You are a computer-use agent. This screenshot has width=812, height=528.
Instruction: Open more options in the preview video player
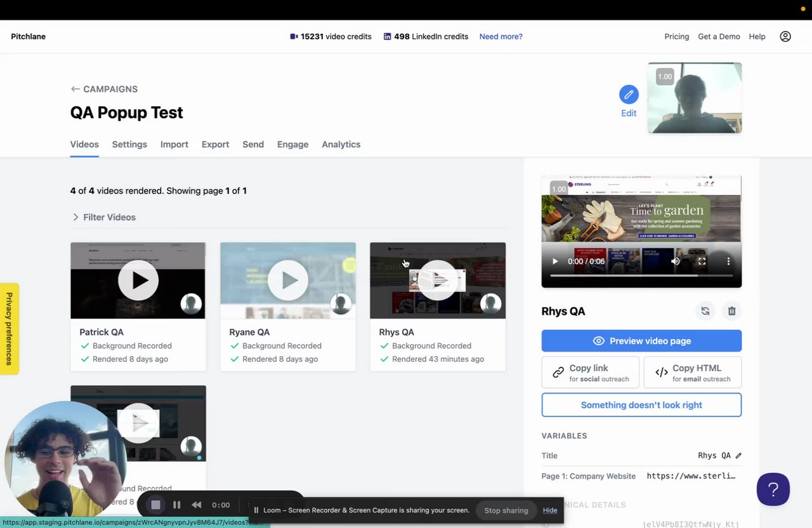tap(728, 261)
